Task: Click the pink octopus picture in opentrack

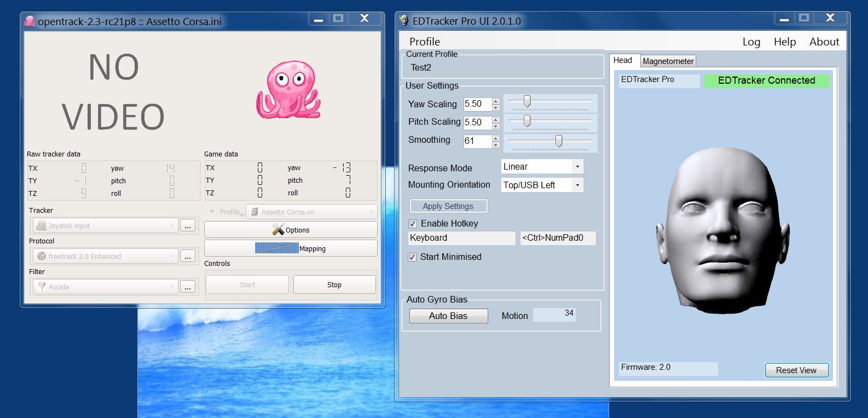Action: [288, 89]
